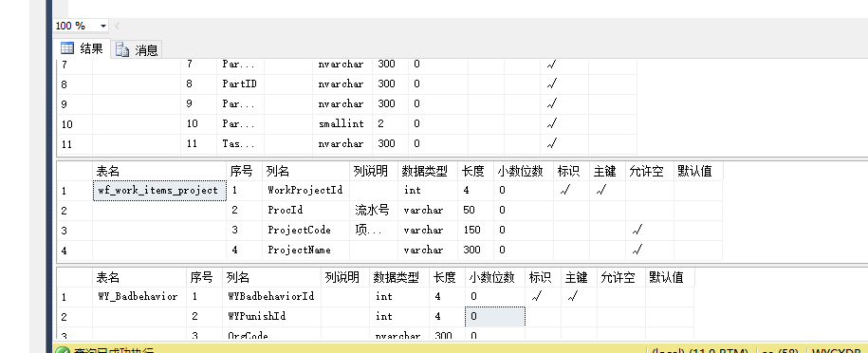Click 列说明 header above 流水号
Screen dimensions: 868x353
(374, 171)
